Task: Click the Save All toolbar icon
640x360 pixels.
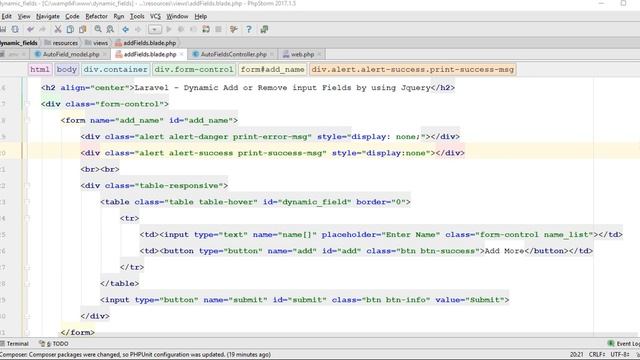Action: [x=2, y=29]
